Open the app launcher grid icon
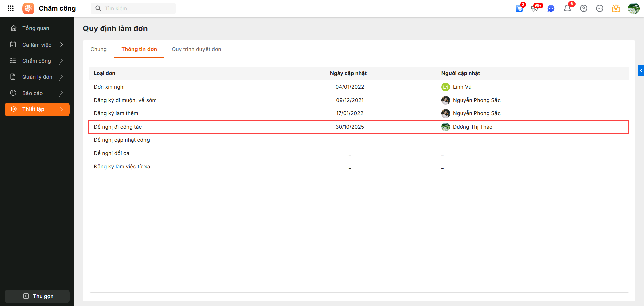The width and height of the screenshot is (644, 306). pyautogui.click(x=11, y=8)
